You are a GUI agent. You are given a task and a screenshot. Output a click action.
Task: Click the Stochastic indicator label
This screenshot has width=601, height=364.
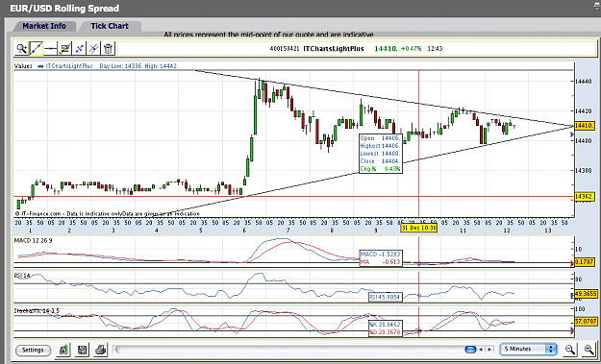37,311
